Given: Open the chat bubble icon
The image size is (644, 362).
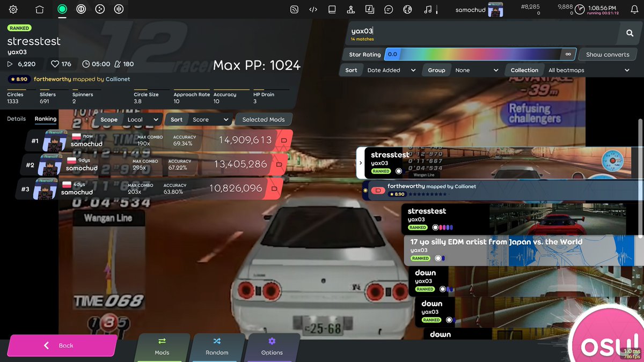Looking at the screenshot, I should 389,9.
